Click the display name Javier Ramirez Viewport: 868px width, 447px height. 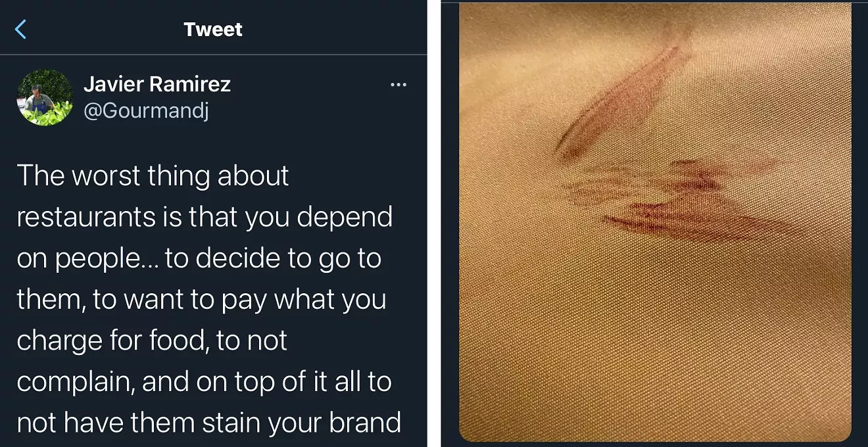(x=157, y=84)
